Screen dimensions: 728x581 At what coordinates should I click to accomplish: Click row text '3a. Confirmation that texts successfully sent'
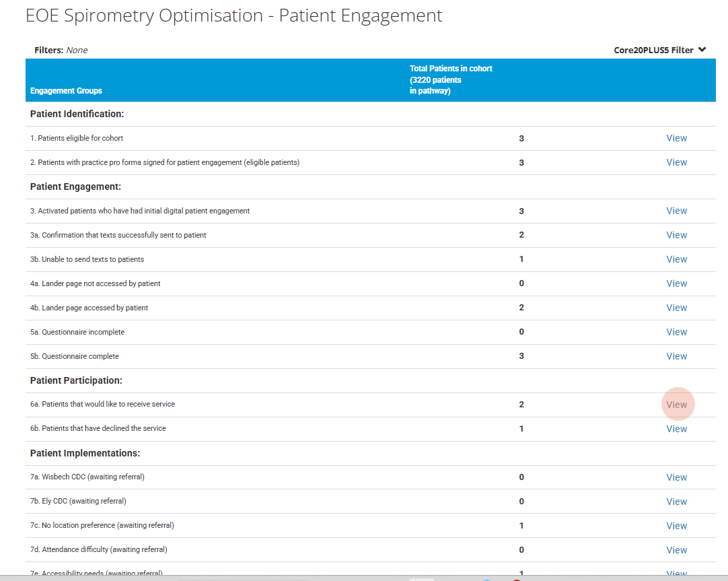click(x=118, y=235)
